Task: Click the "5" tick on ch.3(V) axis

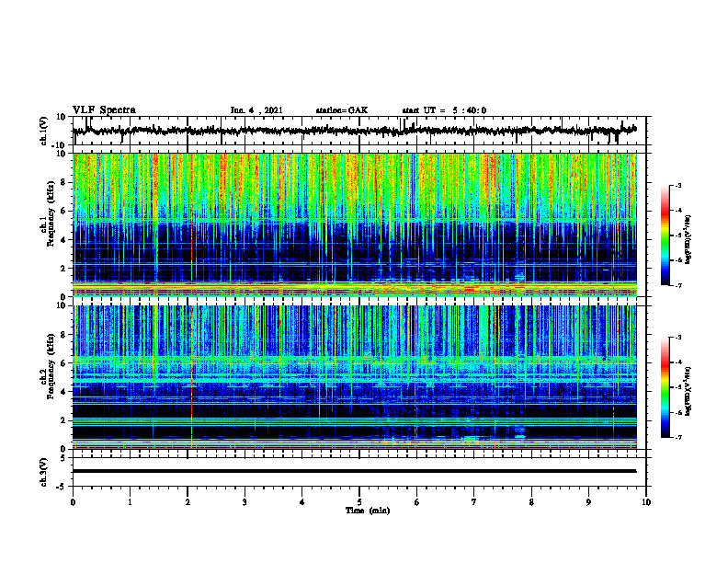Action: tap(63, 458)
